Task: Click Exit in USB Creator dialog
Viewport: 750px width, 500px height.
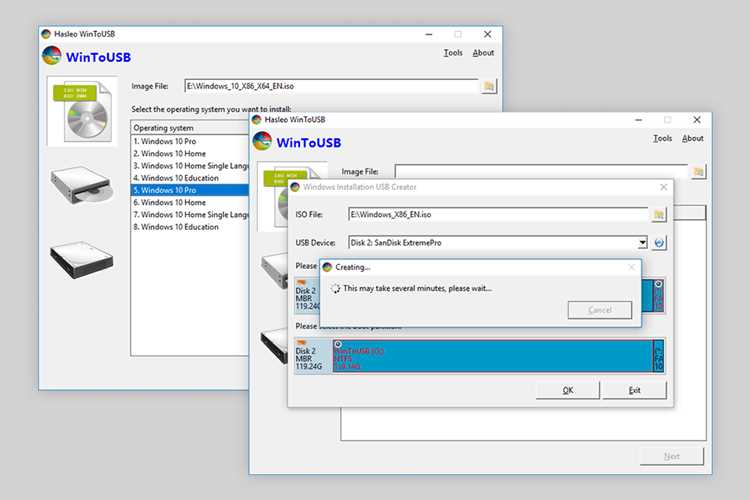Action: click(x=634, y=390)
